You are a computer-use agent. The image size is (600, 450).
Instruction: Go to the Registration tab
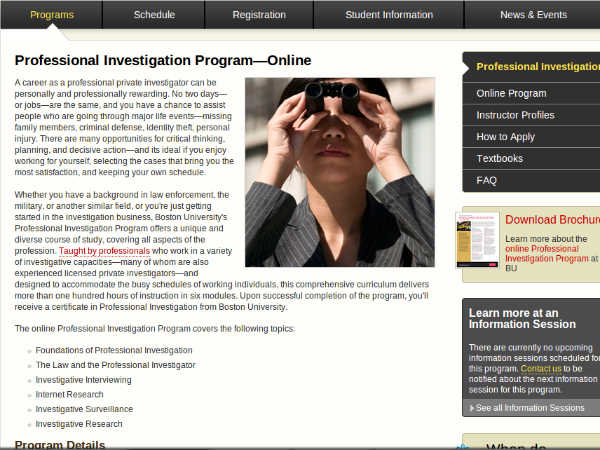(x=259, y=15)
